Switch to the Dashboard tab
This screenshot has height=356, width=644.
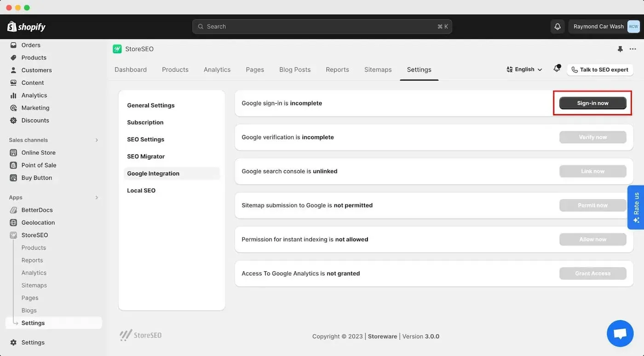coord(131,70)
